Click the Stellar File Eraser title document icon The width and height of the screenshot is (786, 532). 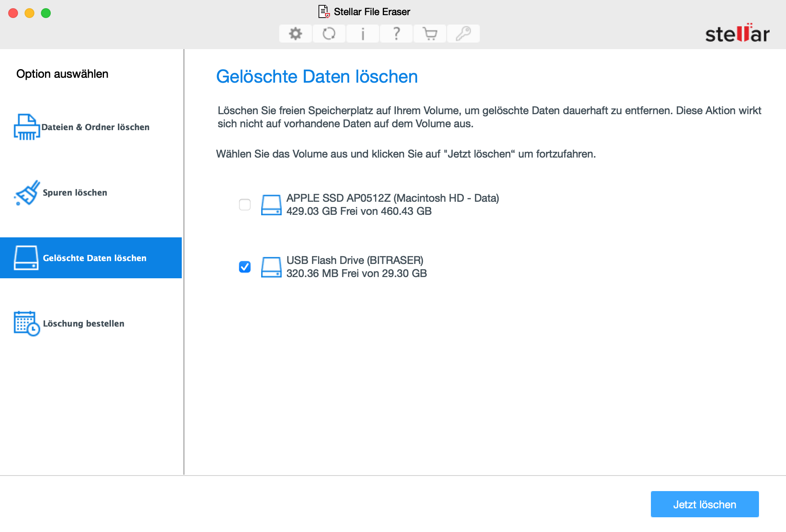pyautogui.click(x=324, y=11)
